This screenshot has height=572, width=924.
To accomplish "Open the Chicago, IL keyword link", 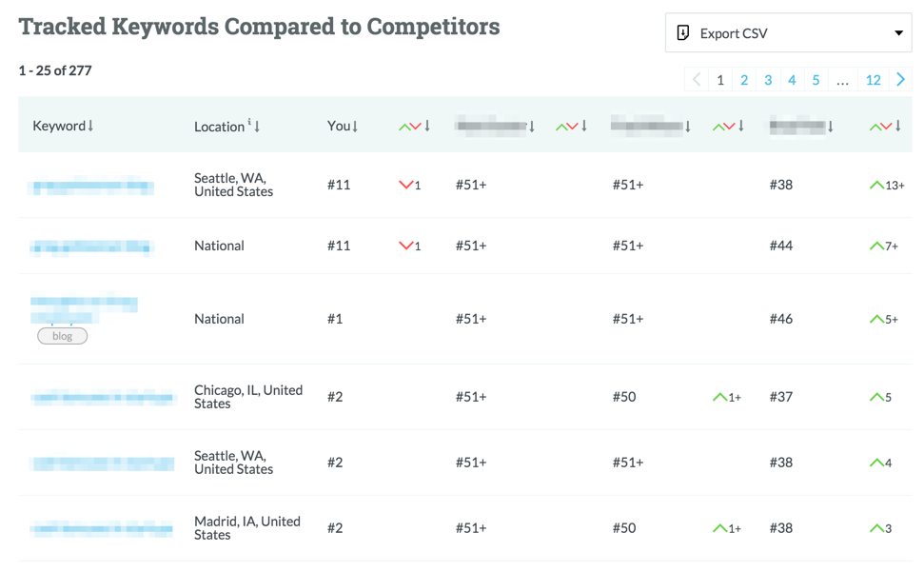I will tap(102, 397).
